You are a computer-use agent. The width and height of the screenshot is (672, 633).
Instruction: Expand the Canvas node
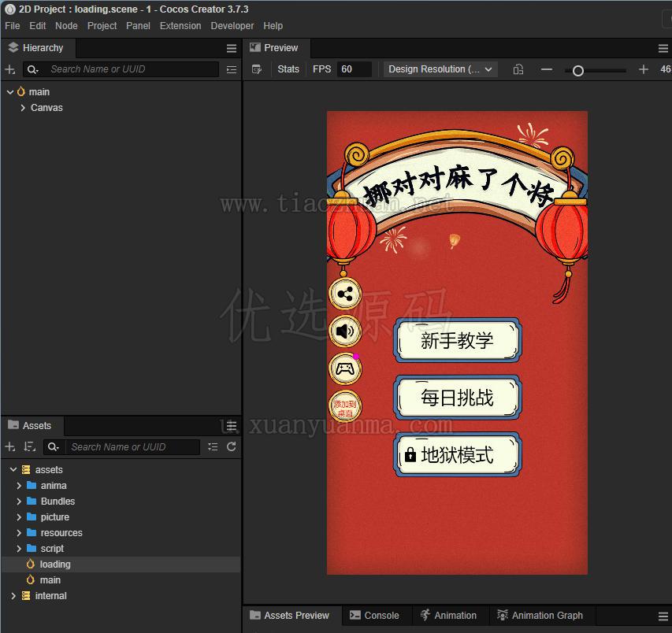coord(23,108)
